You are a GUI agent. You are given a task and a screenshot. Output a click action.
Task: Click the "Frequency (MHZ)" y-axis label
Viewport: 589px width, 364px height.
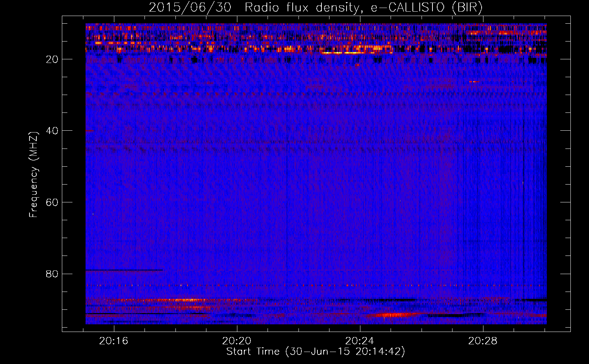(33, 175)
